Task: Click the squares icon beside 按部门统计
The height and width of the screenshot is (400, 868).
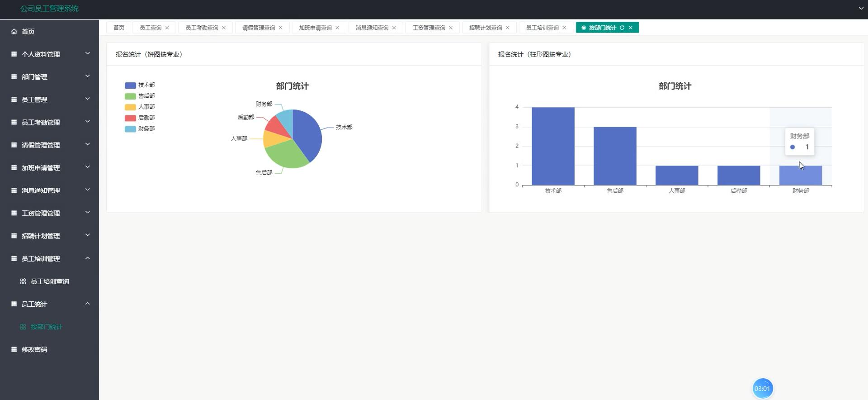Action: [23, 327]
